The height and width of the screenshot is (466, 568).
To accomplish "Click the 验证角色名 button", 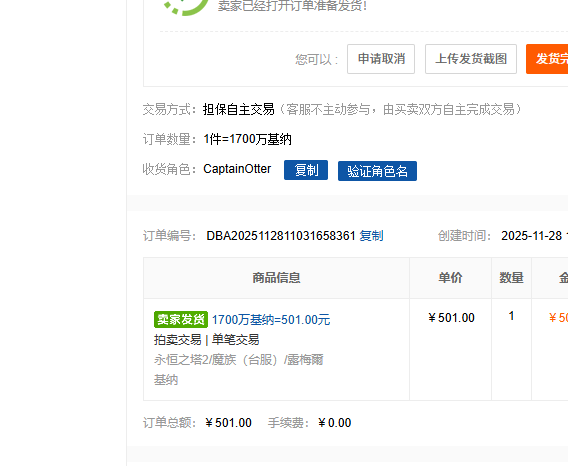I will click(377, 171).
